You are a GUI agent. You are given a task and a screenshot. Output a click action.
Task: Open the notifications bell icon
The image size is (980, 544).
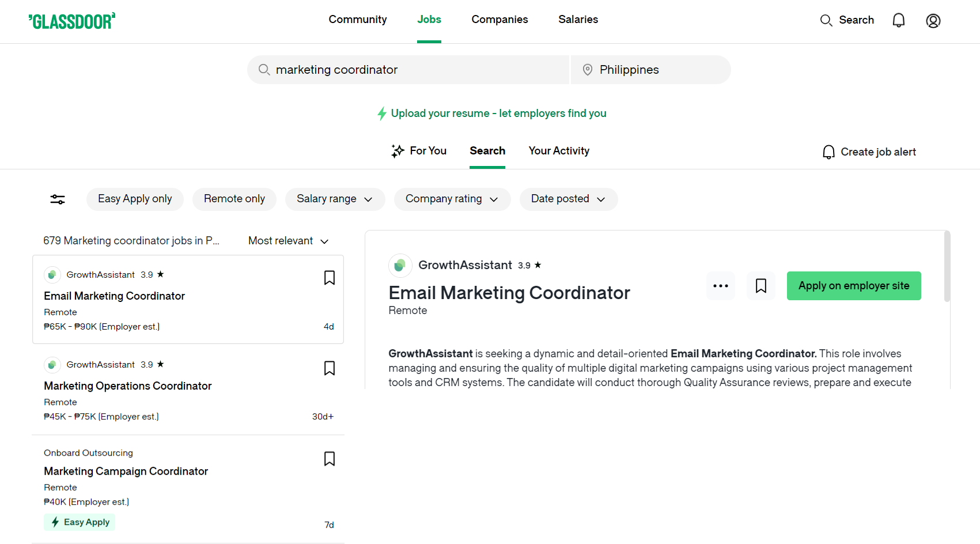tap(899, 21)
